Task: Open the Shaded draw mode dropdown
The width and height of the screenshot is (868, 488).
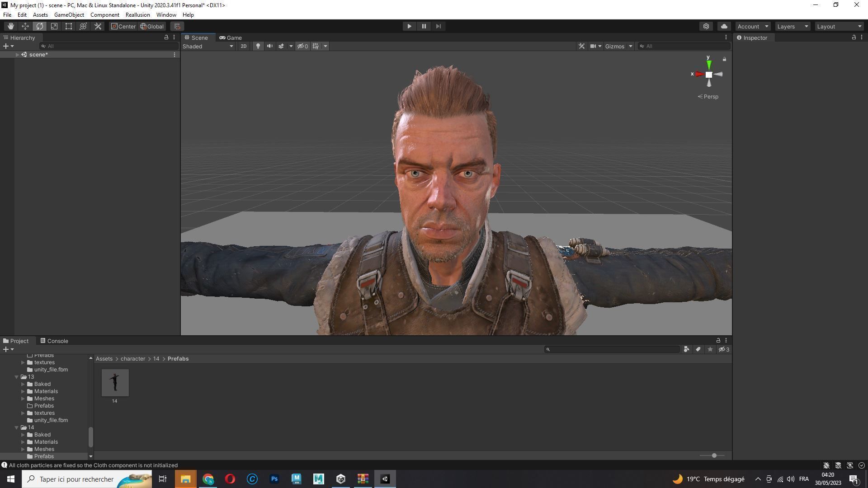Action: 208,46
